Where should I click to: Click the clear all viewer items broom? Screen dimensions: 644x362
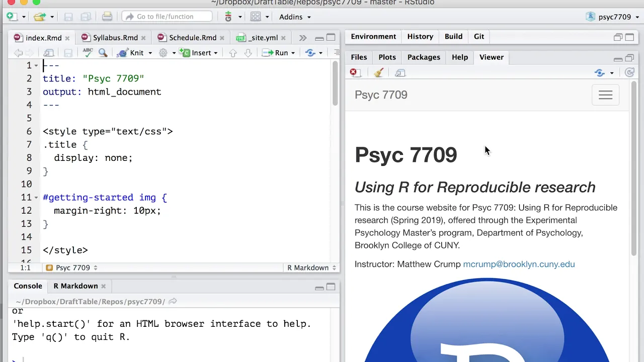click(x=379, y=73)
